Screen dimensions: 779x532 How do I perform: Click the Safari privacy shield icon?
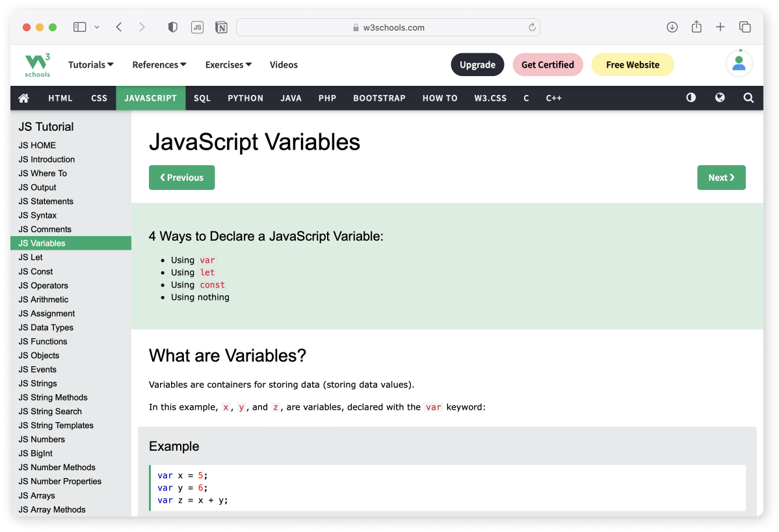coord(172,27)
